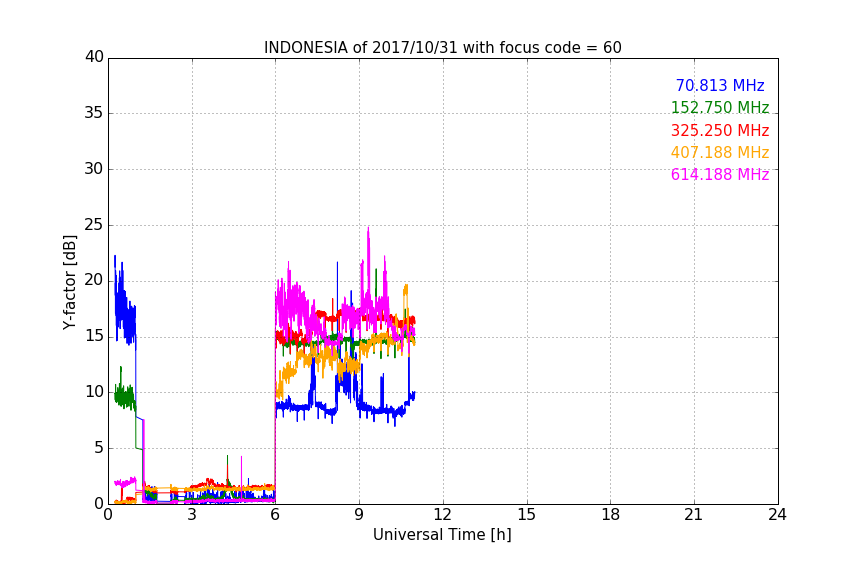Click the y-axis tick label 35
Image resolution: width=864 pixels, height=576 pixels.
tap(94, 113)
